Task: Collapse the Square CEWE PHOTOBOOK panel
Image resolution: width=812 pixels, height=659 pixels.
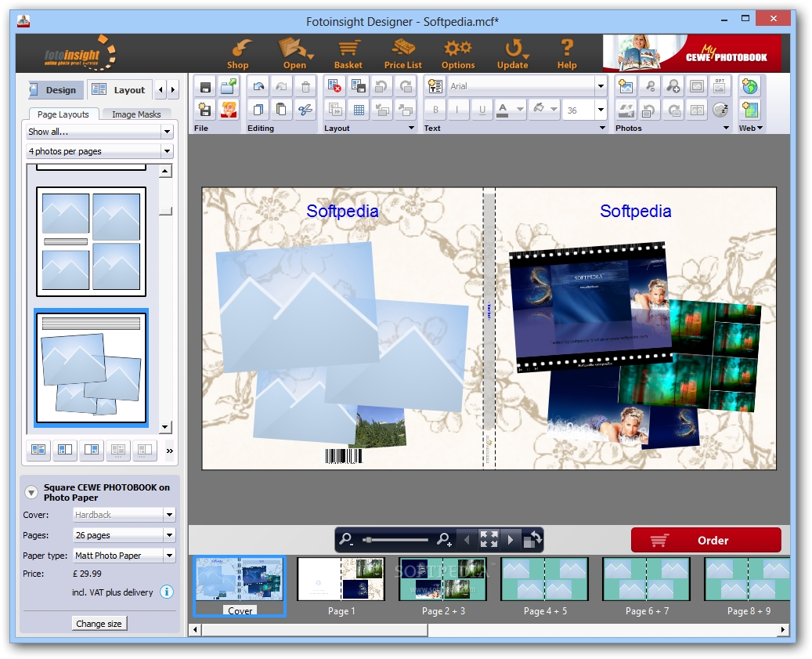Action: [31, 492]
